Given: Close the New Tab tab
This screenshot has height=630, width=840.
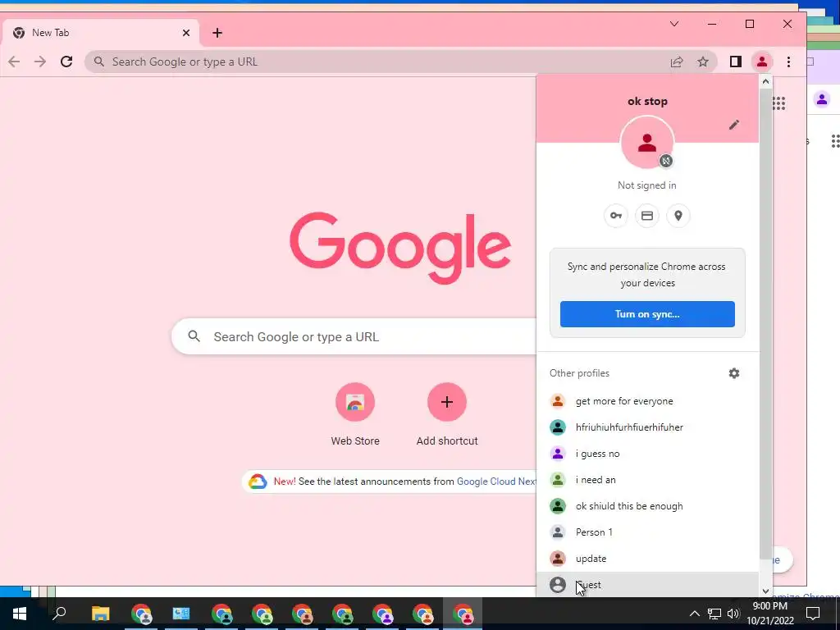Looking at the screenshot, I should coord(186,33).
